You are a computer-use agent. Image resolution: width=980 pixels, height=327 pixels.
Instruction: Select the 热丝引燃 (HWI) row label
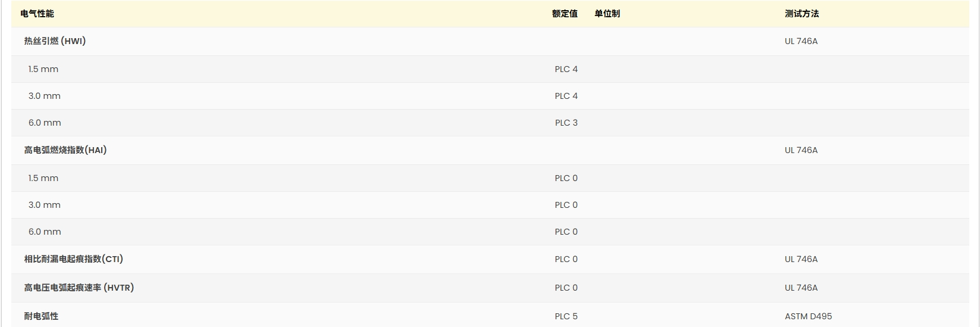pos(55,41)
